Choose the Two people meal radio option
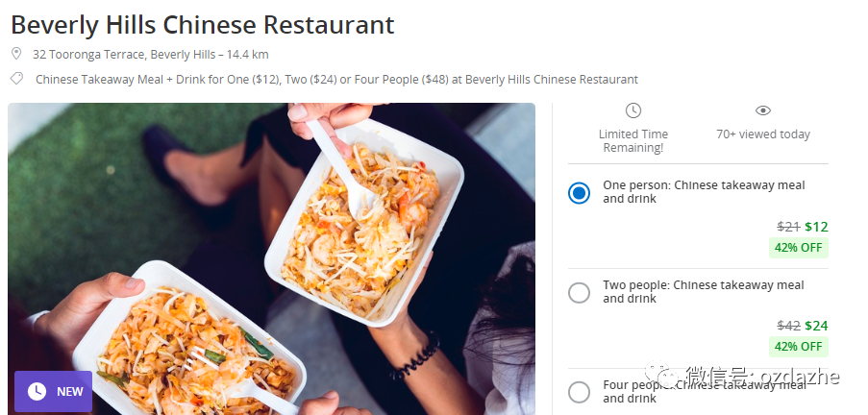 (x=579, y=293)
